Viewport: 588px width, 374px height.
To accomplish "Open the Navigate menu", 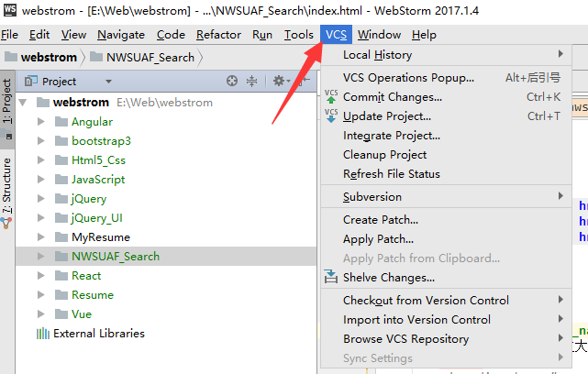I will point(121,35).
